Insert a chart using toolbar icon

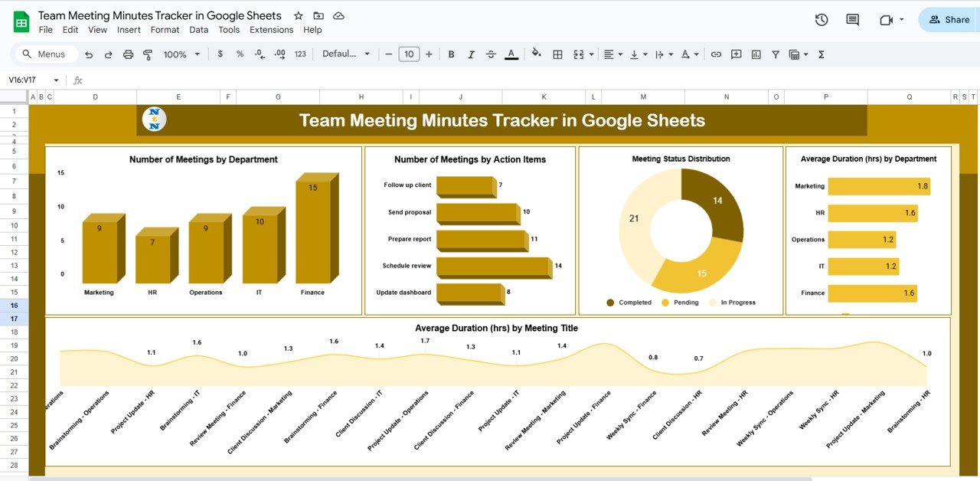point(756,54)
